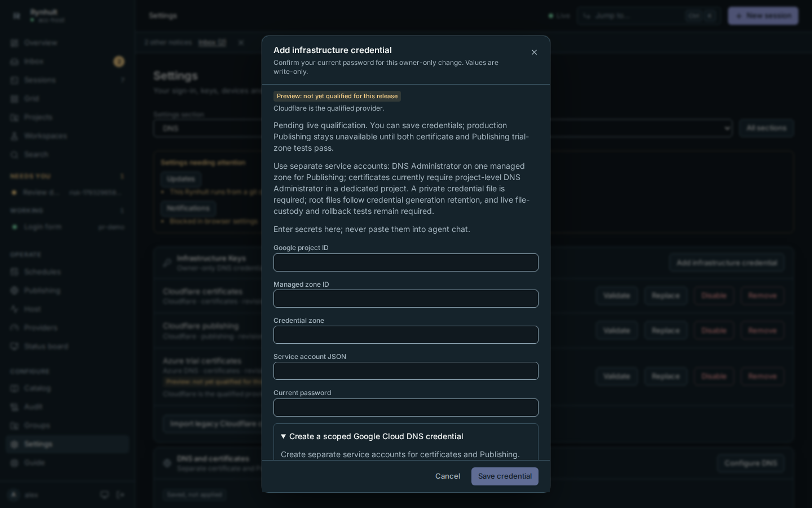Open the Review d... session under Needs You

pyautogui.click(x=68, y=192)
